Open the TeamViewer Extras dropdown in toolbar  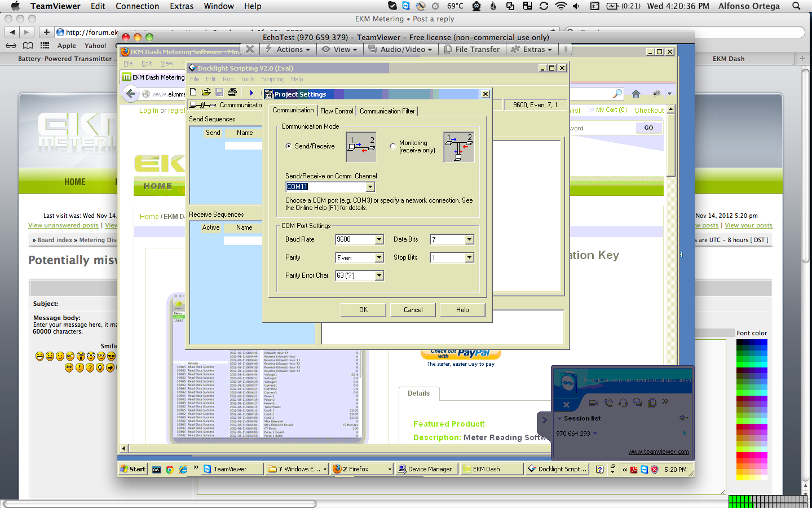tap(531, 49)
